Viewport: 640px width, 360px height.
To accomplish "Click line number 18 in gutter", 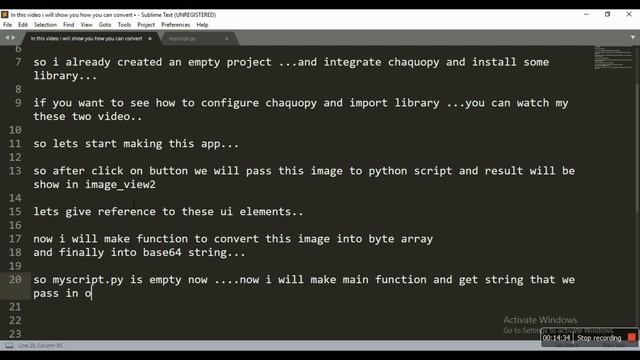I will (15, 252).
